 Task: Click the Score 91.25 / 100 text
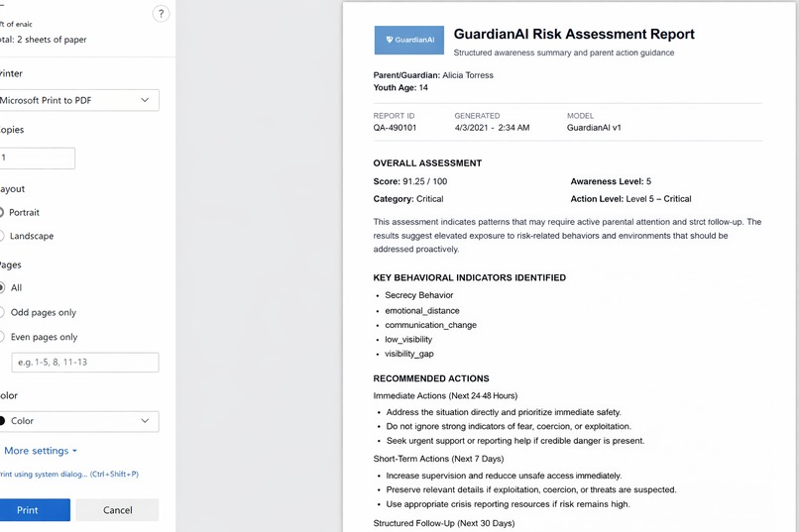[410, 181]
